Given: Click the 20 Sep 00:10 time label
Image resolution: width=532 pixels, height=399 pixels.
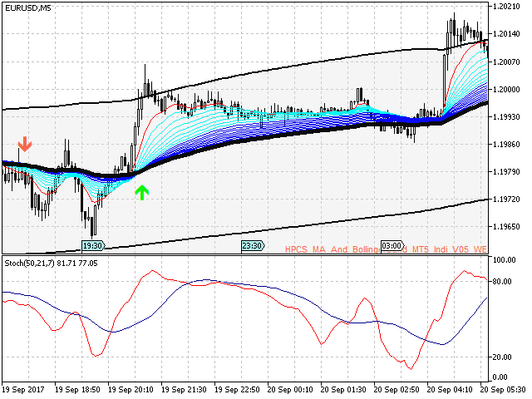Looking at the screenshot, I should pos(290,390).
